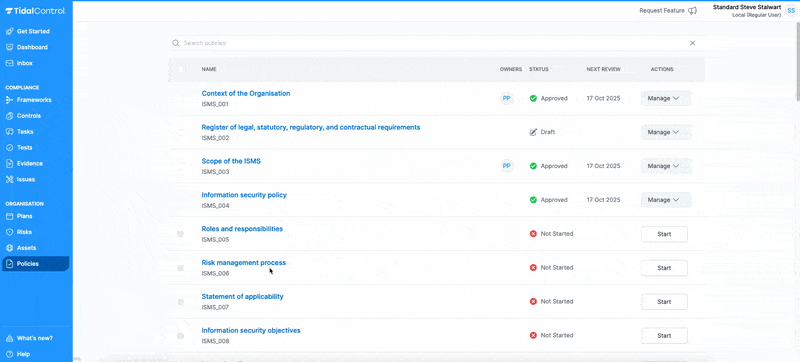Expand Manage dropdown for Context of the Organisation
This screenshot has width=800, height=362.
click(666, 98)
